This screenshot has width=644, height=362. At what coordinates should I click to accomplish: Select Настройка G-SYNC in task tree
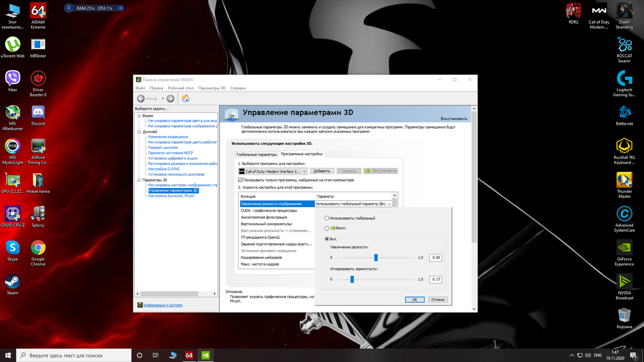tap(164, 169)
